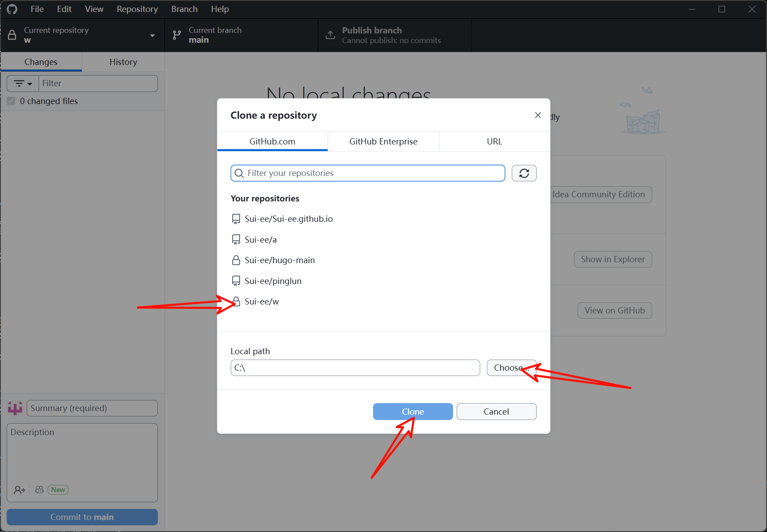767x532 pixels.
Task: Click View on GitHub button
Action: tap(614, 310)
